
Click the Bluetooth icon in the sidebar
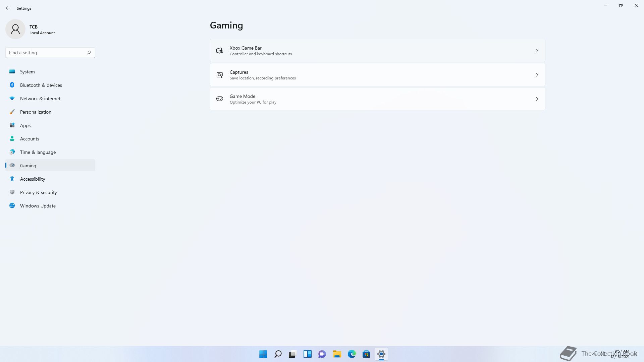click(12, 85)
